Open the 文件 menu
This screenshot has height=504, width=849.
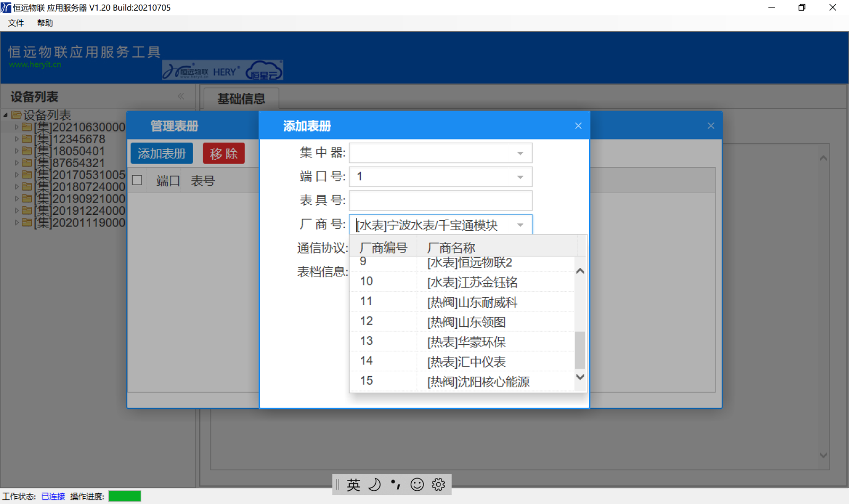tap(16, 23)
